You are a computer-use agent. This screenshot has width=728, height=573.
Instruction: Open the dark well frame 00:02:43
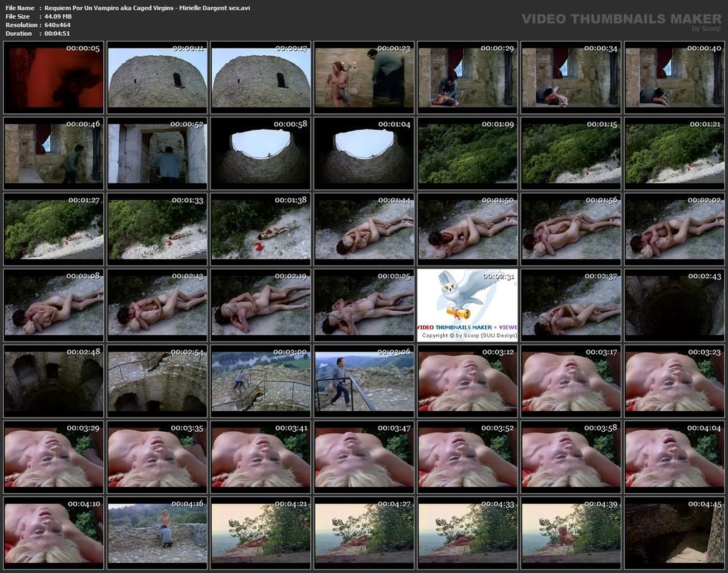point(674,305)
